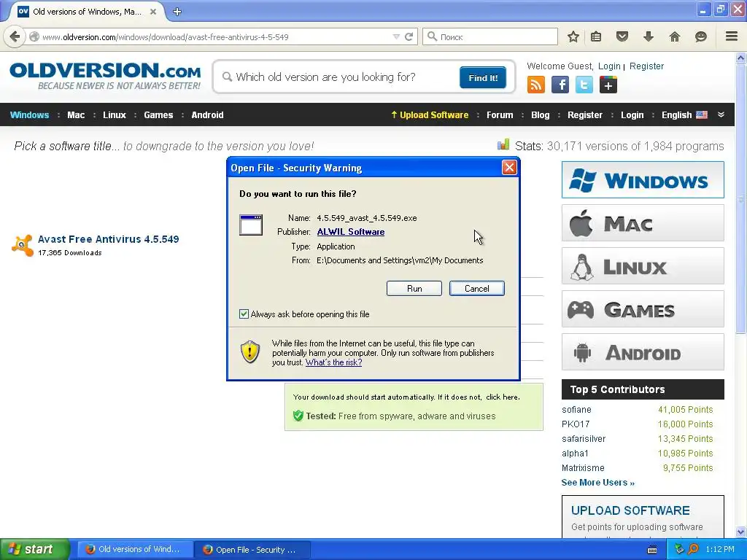Click the site identity globe icon

[34, 36]
